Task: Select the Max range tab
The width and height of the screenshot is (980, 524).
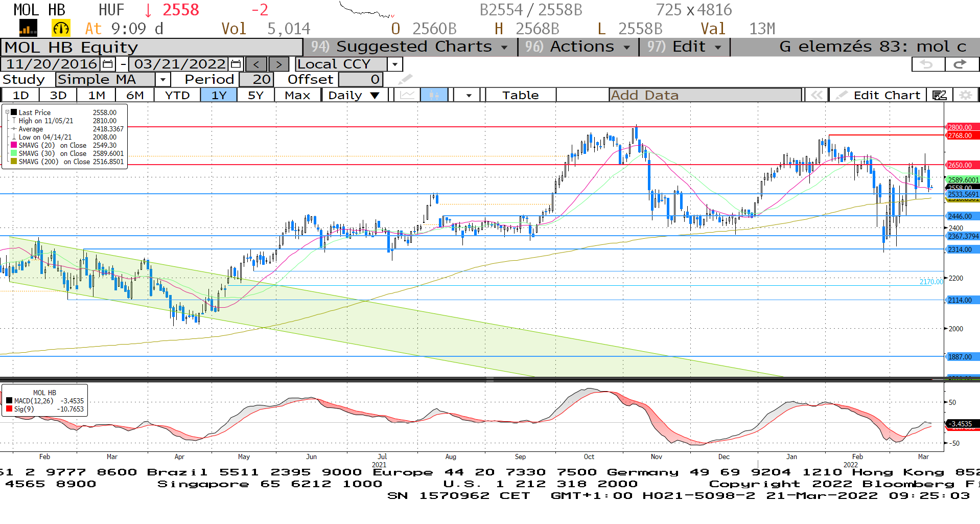Action: coord(297,95)
